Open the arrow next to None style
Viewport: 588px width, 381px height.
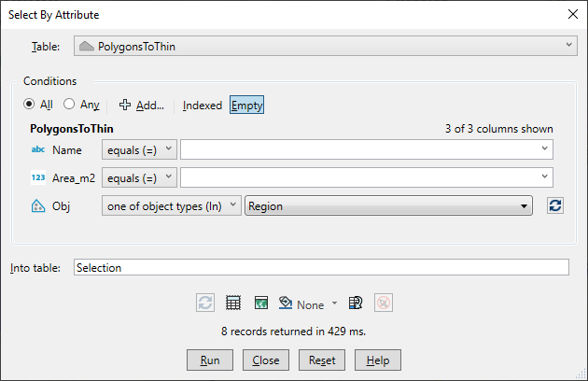[x=334, y=304]
